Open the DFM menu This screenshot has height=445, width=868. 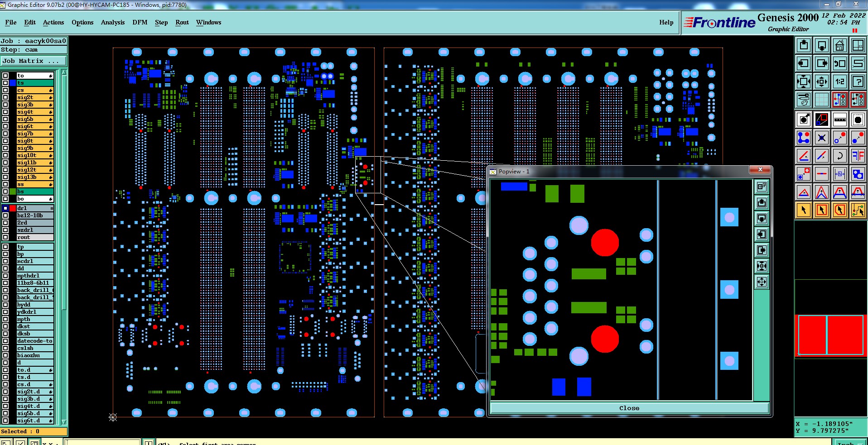[x=140, y=23]
